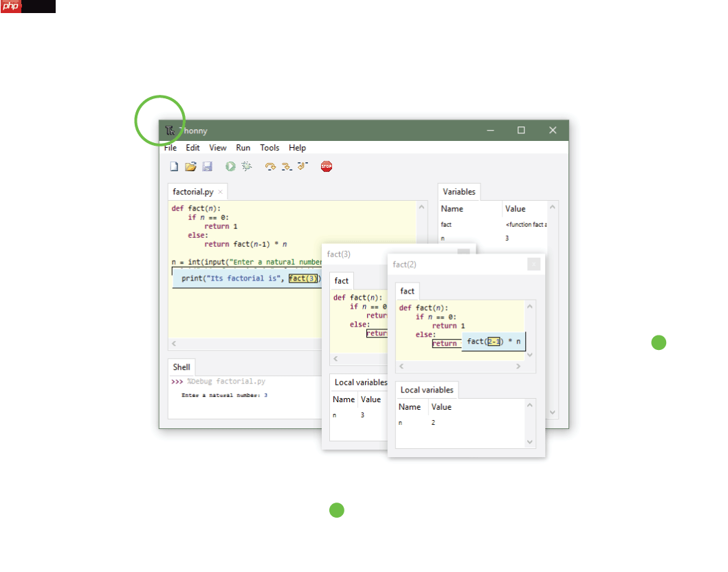Save the file with the floppy disk icon
The width and height of the screenshot is (728, 572).
[207, 166]
